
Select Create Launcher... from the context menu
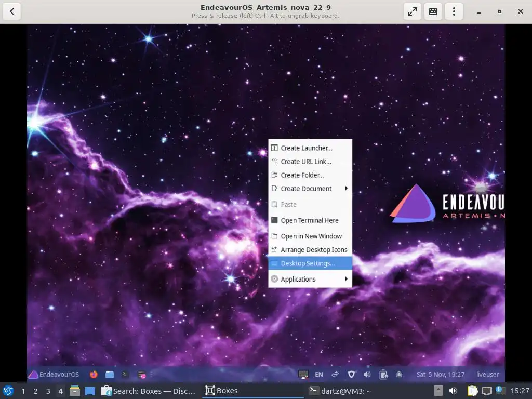310,148
